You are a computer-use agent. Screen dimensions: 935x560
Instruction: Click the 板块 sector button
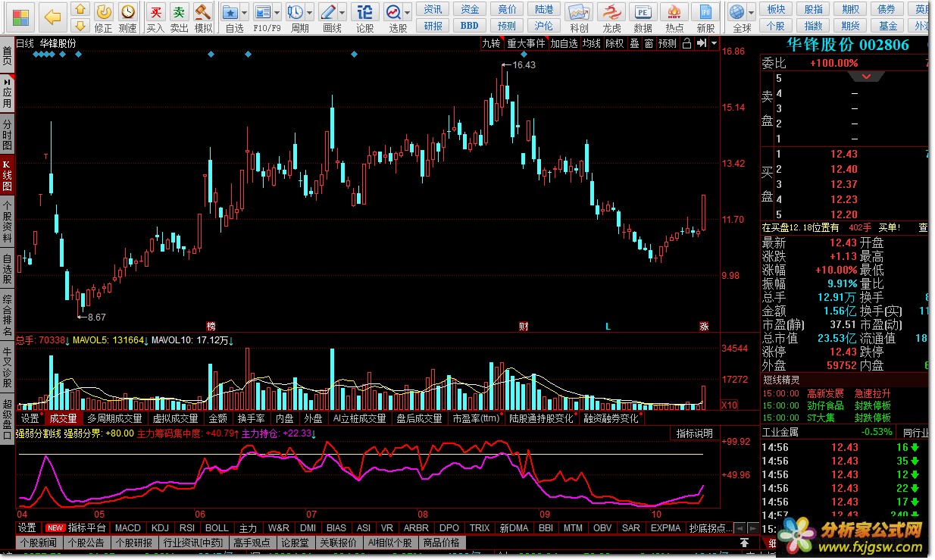pyautogui.click(x=775, y=10)
